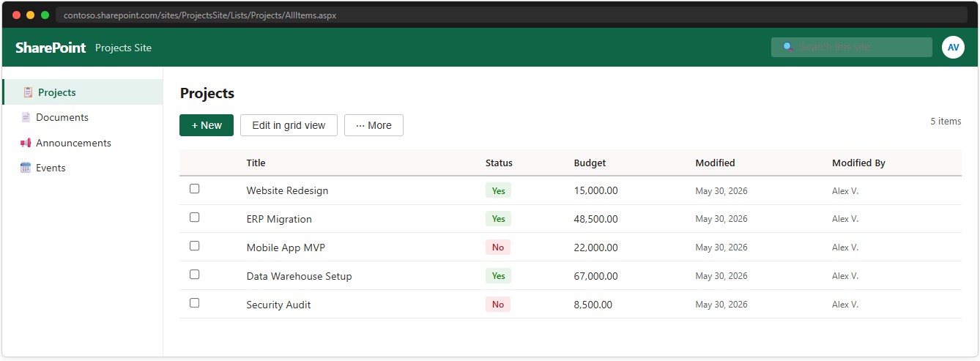Click the Yes status badge for ERP Migration
980x361 pixels.
(x=498, y=219)
